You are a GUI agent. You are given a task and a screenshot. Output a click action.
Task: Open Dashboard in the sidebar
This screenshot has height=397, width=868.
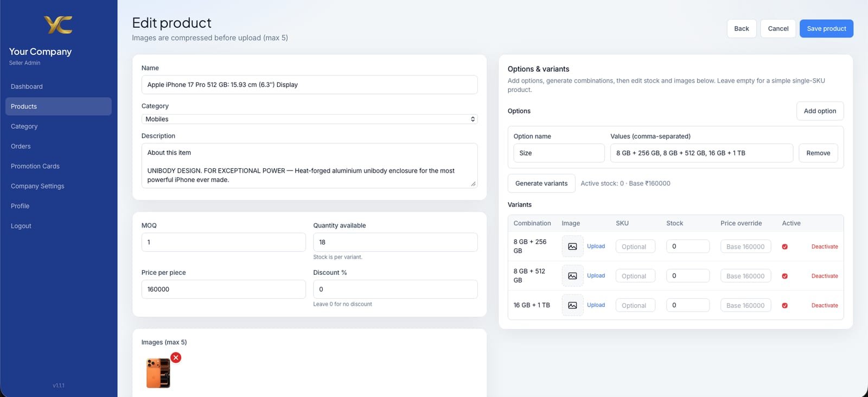point(59,86)
